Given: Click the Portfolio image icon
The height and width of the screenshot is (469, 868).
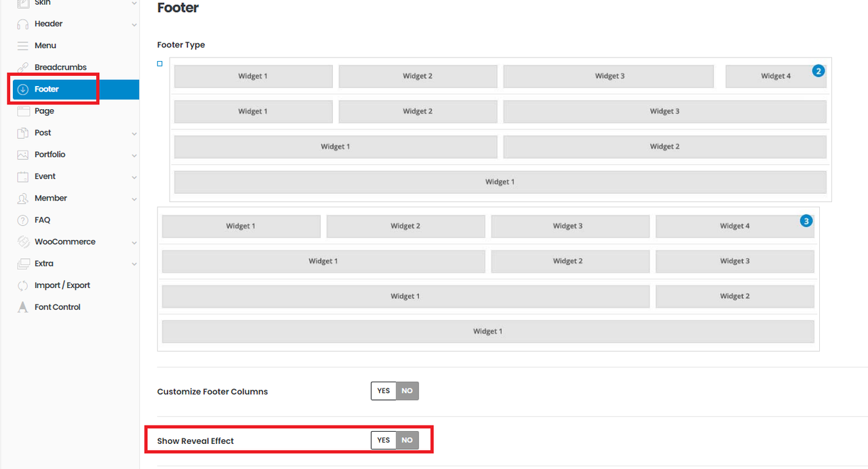Looking at the screenshot, I should [x=23, y=155].
